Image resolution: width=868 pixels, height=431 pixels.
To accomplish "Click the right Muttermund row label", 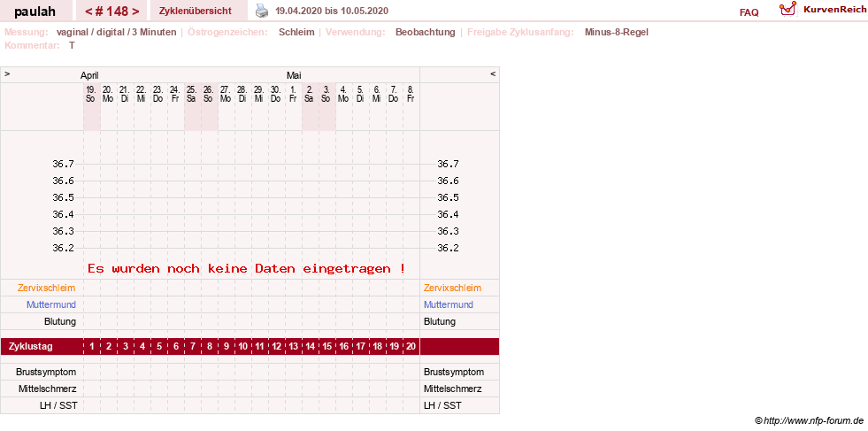I will pyautogui.click(x=449, y=304).
